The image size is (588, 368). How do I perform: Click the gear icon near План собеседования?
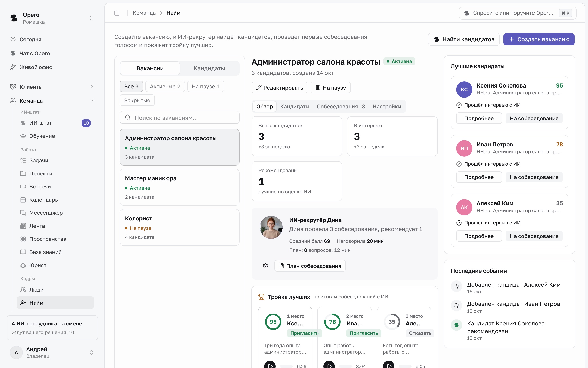265,266
